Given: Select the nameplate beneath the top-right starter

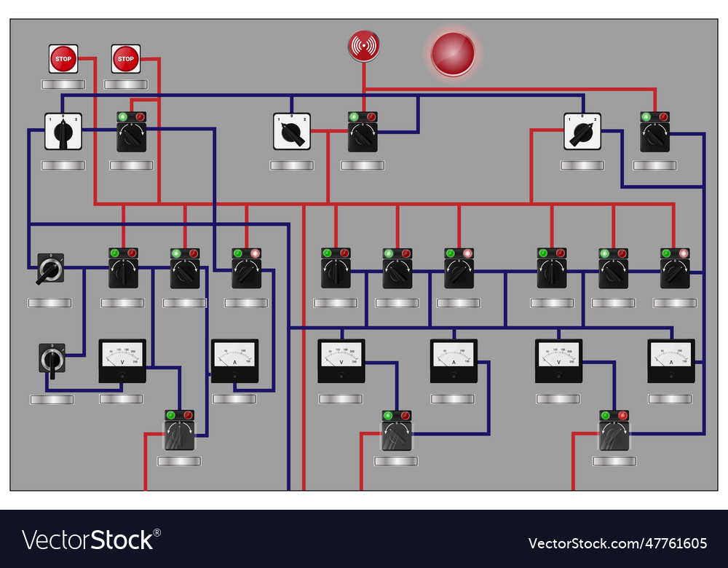Looking at the screenshot, I should click(x=654, y=165).
